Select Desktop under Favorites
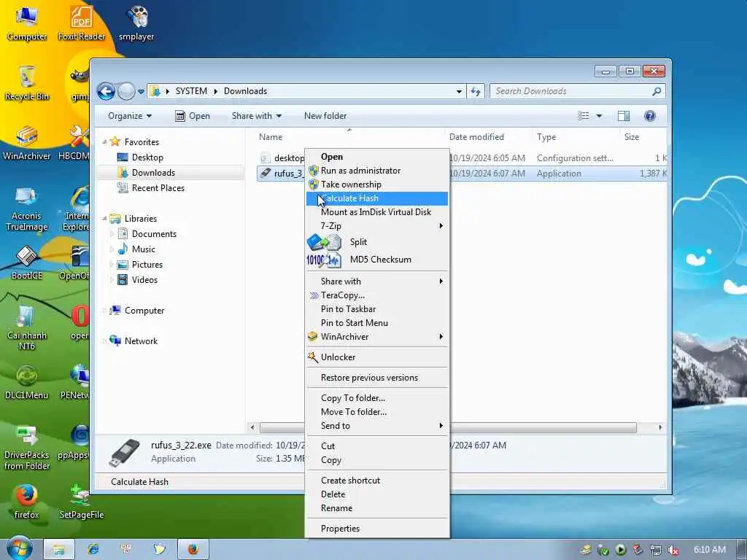The image size is (747, 560). [147, 157]
